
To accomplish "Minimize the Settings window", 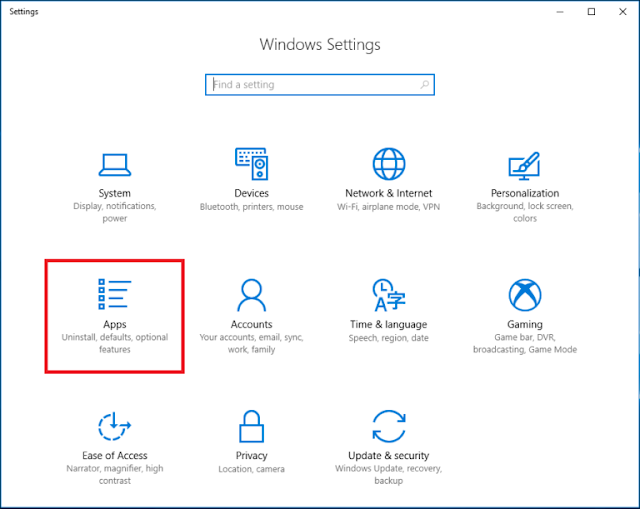I will (560, 12).
